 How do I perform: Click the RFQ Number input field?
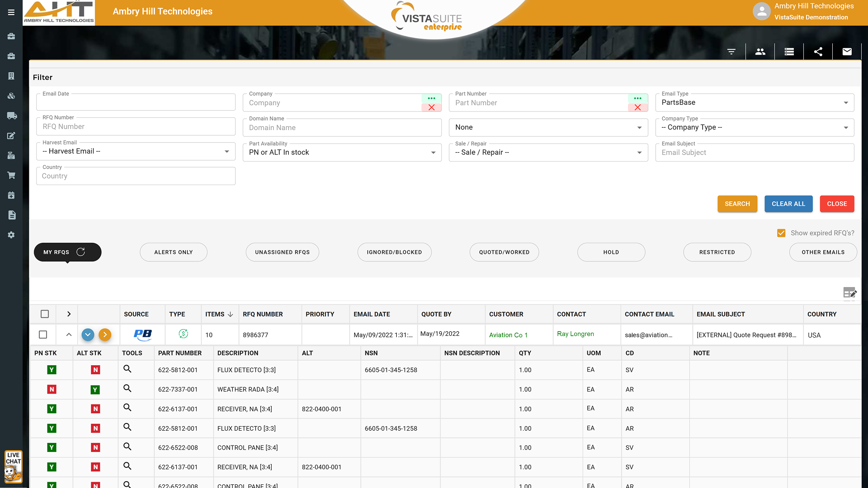136,127
